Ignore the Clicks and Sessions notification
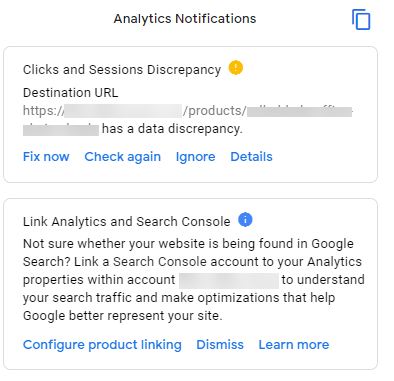The image size is (394, 381). [195, 156]
